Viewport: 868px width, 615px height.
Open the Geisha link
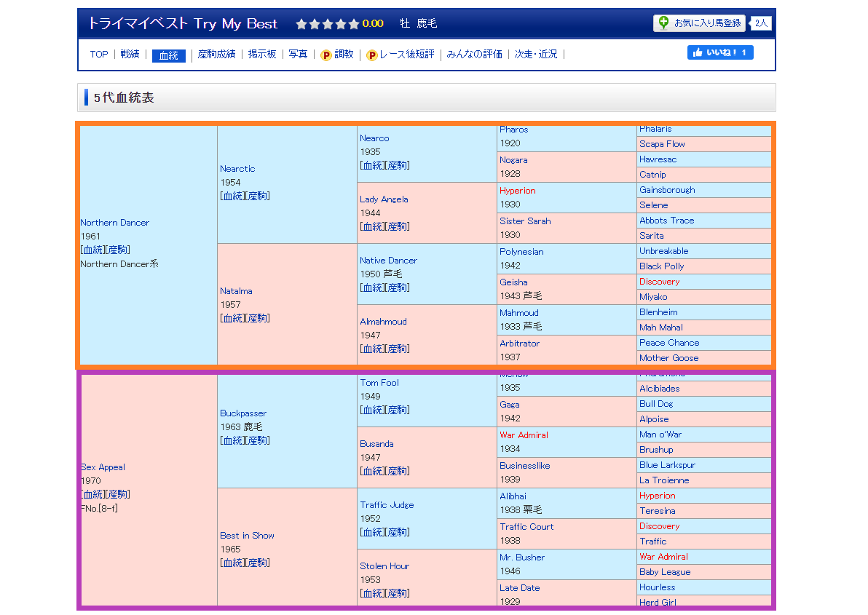(513, 282)
